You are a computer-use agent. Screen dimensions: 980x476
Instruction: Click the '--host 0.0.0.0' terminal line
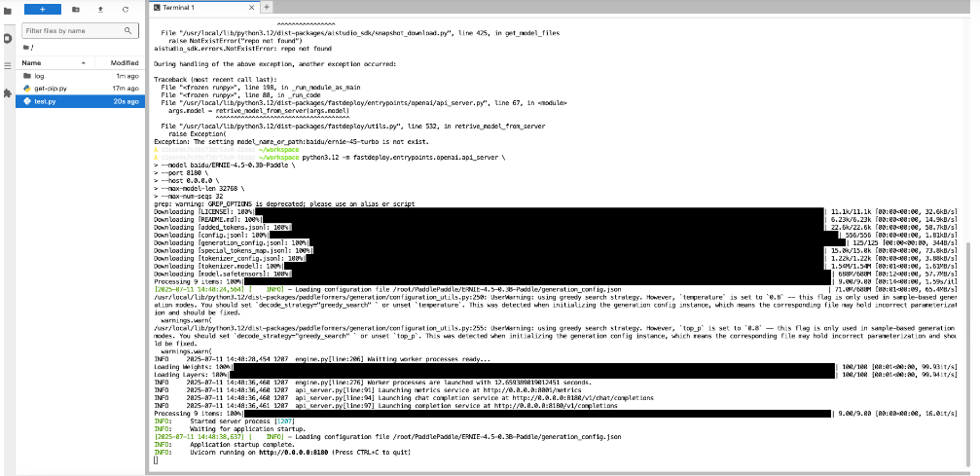coord(186,181)
